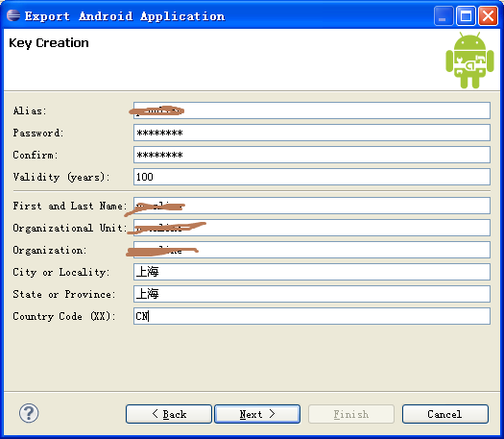The width and height of the screenshot is (504, 439).
Task: Click the Eclipse icon in title bar
Action: click(x=13, y=15)
